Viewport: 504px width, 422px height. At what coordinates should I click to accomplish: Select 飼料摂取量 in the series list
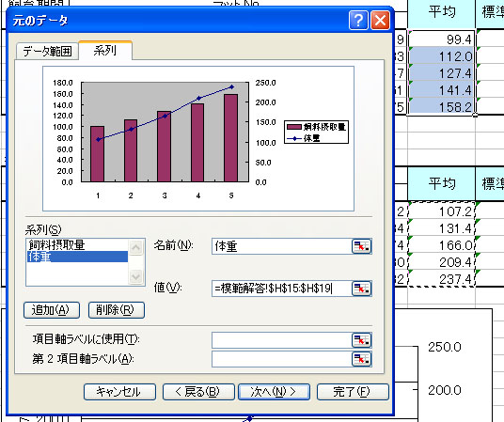[x=76, y=245]
